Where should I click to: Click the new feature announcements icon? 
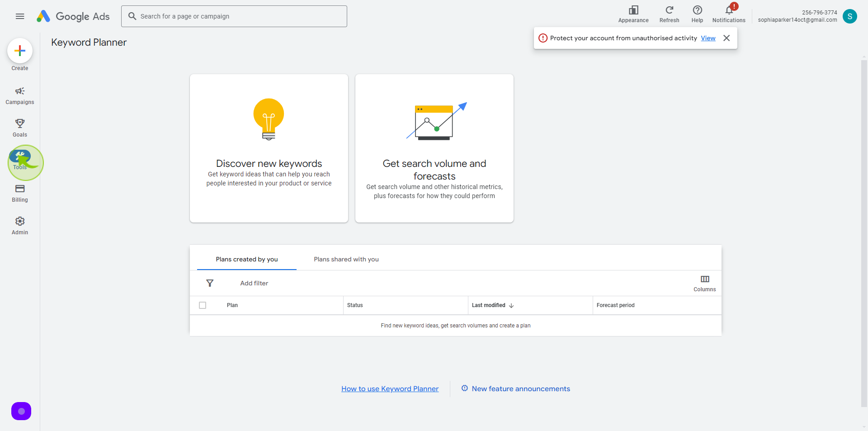pos(464,388)
